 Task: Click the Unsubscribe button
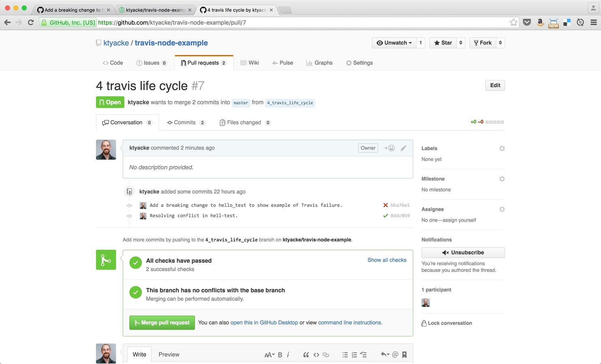(x=463, y=252)
